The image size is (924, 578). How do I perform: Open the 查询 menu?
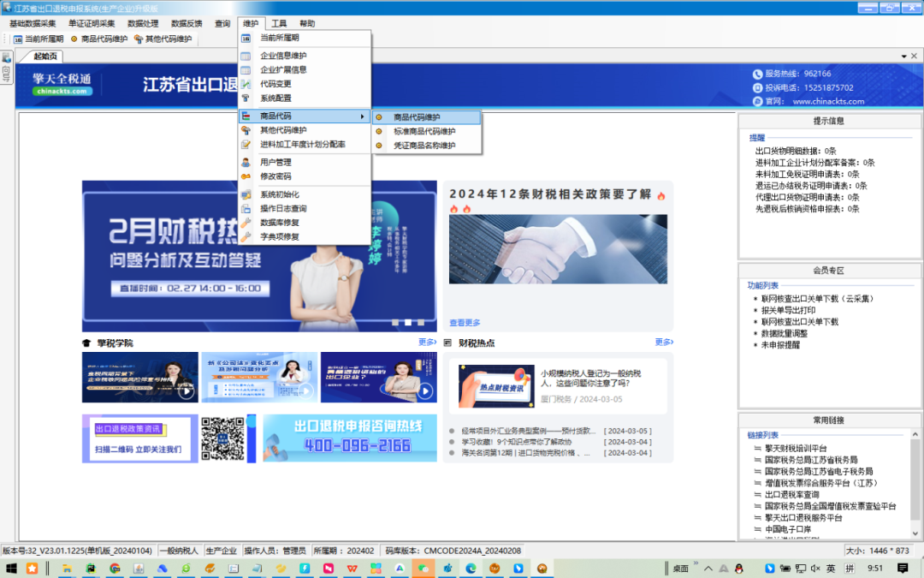click(x=222, y=24)
